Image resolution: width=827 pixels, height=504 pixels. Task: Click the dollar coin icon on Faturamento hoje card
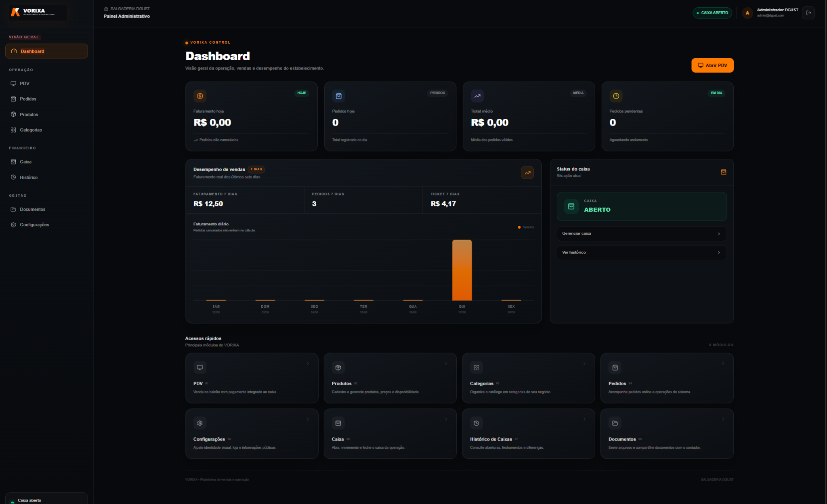point(200,96)
